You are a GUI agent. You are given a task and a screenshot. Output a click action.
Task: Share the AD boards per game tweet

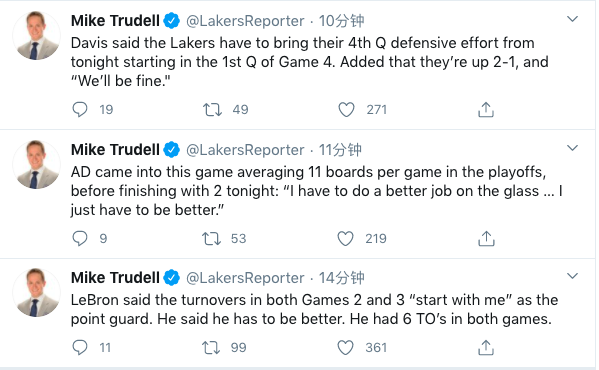pos(486,239)
